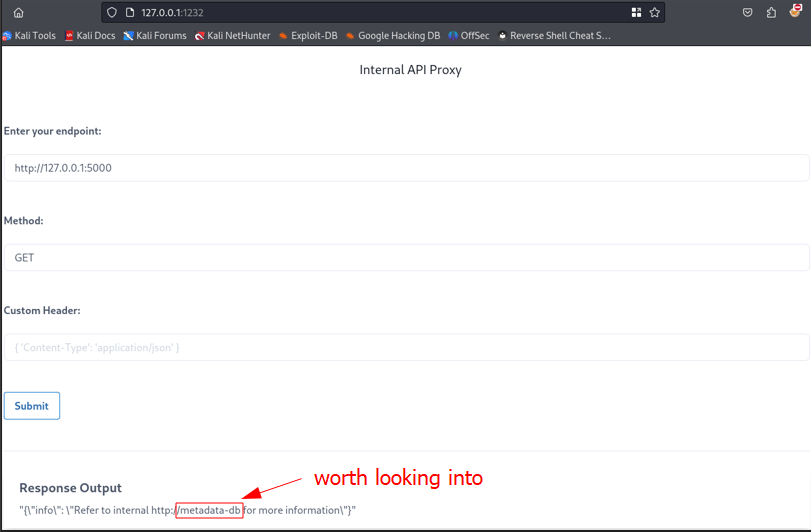Open the Google Hacking DB bookmark
811x532 pixels.
click(393, 36)
